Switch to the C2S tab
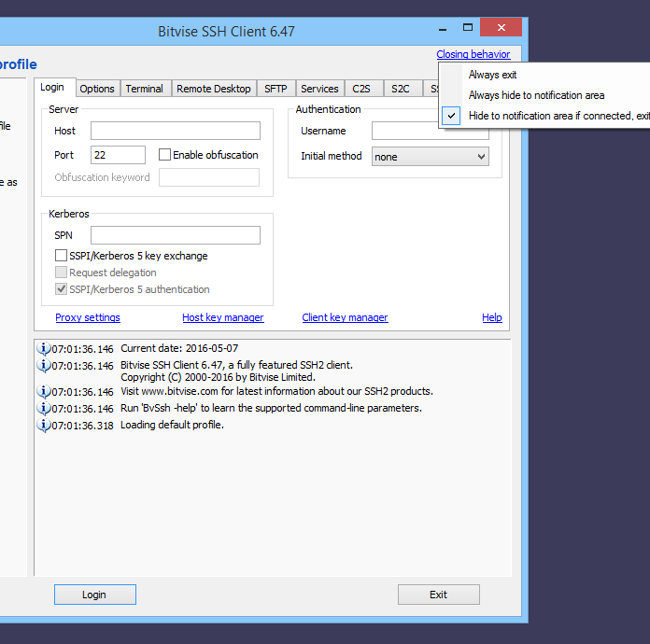Viewport: 650px width, 644px height. (x=361, y=89)
